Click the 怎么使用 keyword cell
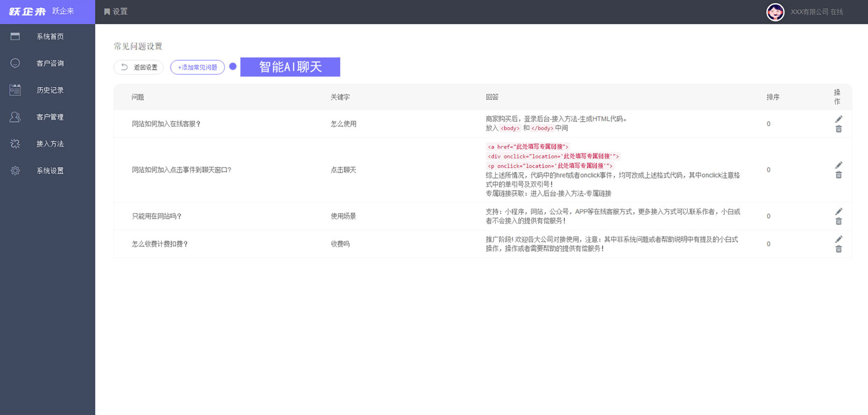Image resolution: width=868 pixels, height=415 pixels. pos(343,124)
